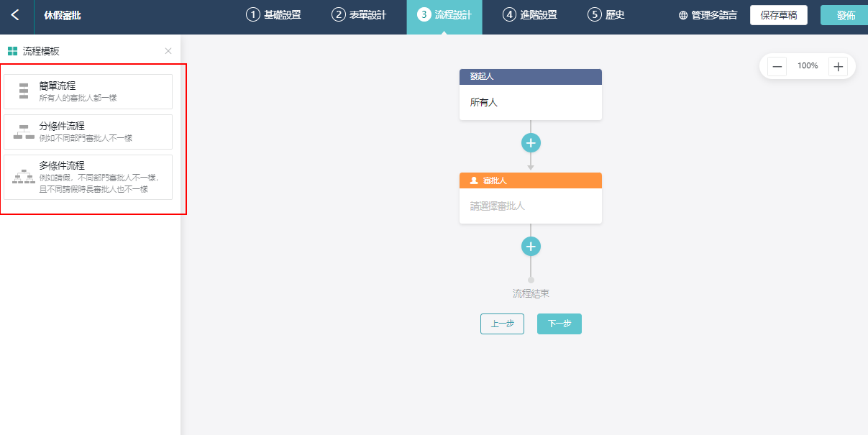Image resolution: width=868 pixels, height=435 pixels.
Task: Click the back arrow beside 休假審批
Action: [x=15, y=15]
